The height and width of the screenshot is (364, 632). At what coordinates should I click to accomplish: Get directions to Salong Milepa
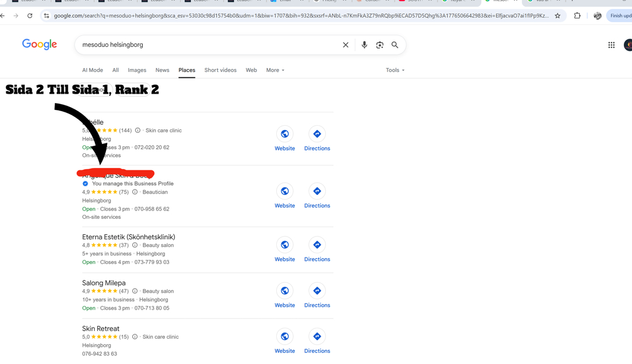[317, 295]
